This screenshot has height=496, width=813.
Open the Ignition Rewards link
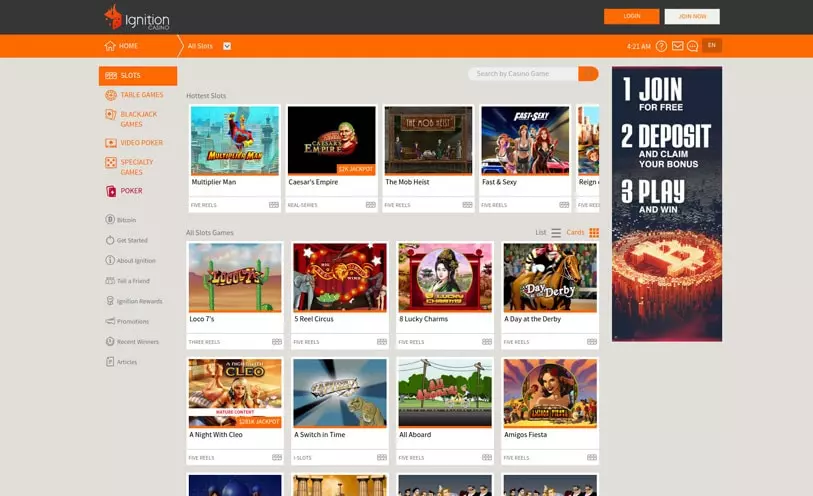point(139,301)
